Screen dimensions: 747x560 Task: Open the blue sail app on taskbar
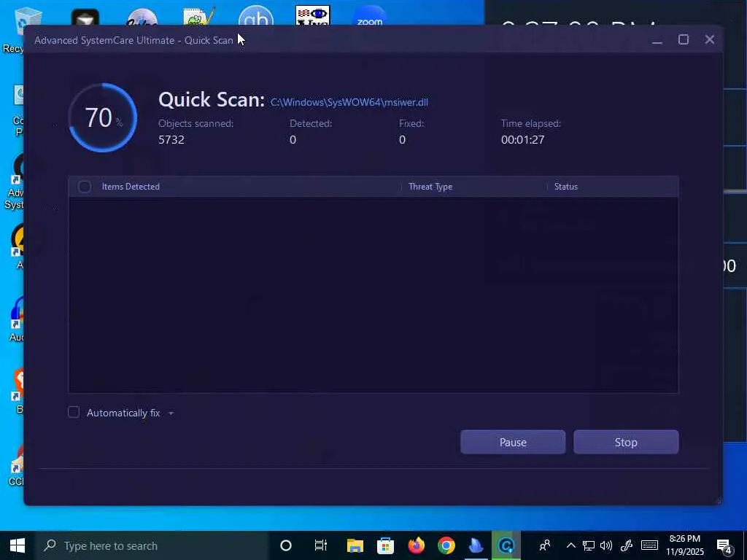coord(476,545)
